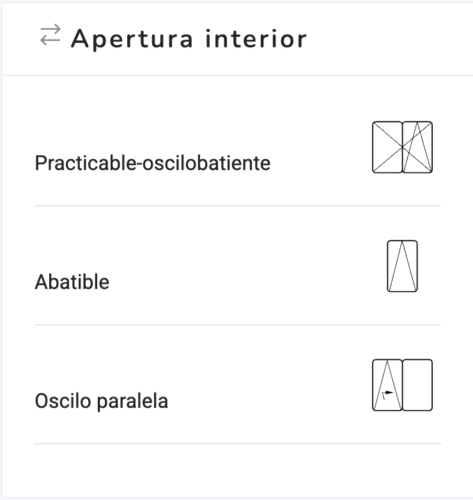Open the Apertura interior header title
Screen dimensions: 473x500
[x=189, y=39]
